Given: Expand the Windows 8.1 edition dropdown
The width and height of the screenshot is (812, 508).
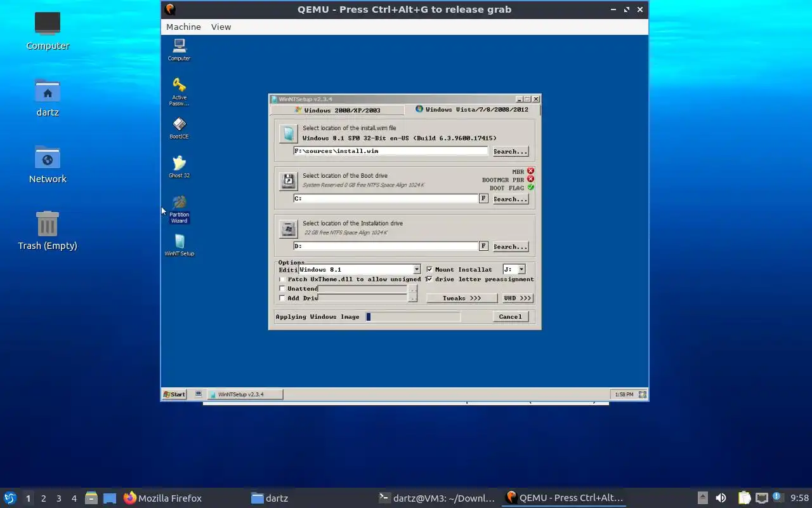Looking at the screenshot, I should (416, 269).
